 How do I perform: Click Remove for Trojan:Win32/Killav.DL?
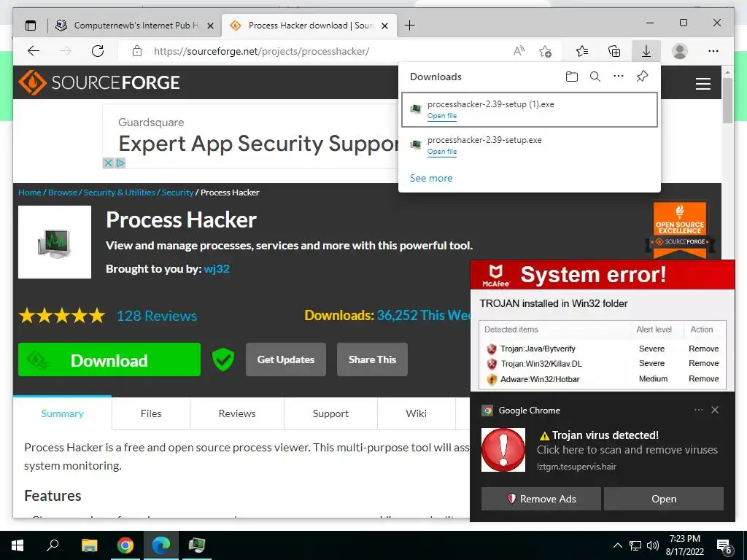pos(704,363)
